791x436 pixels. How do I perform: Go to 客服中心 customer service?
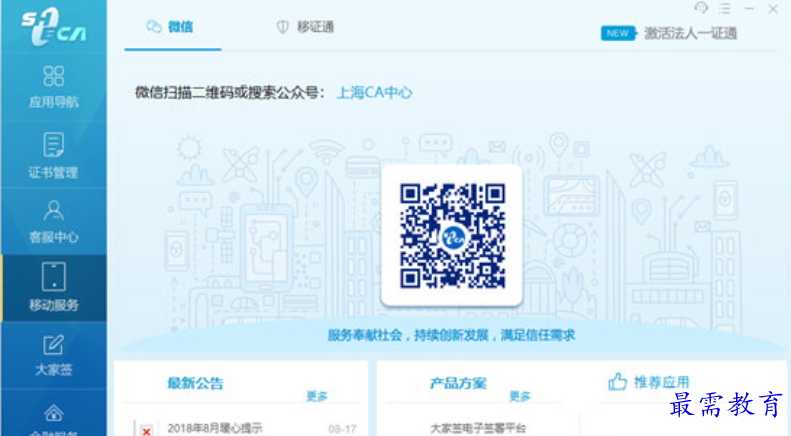click(x=53, y=222)
